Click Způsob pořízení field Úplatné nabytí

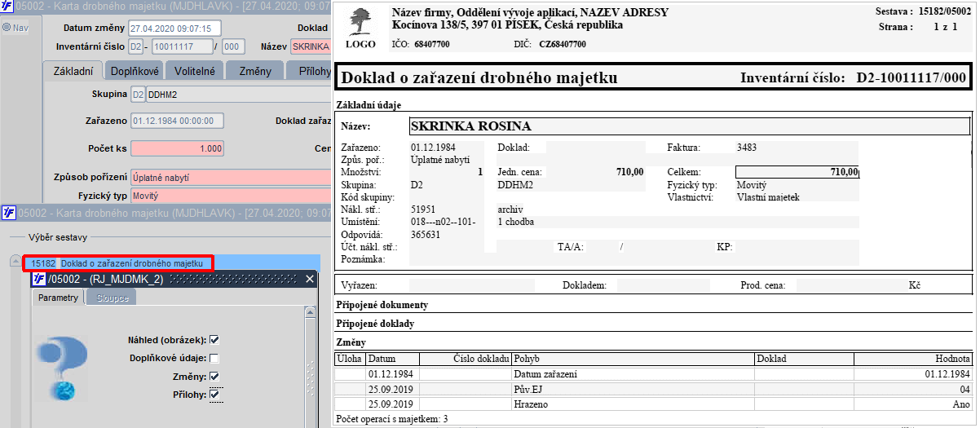(231, 177)
